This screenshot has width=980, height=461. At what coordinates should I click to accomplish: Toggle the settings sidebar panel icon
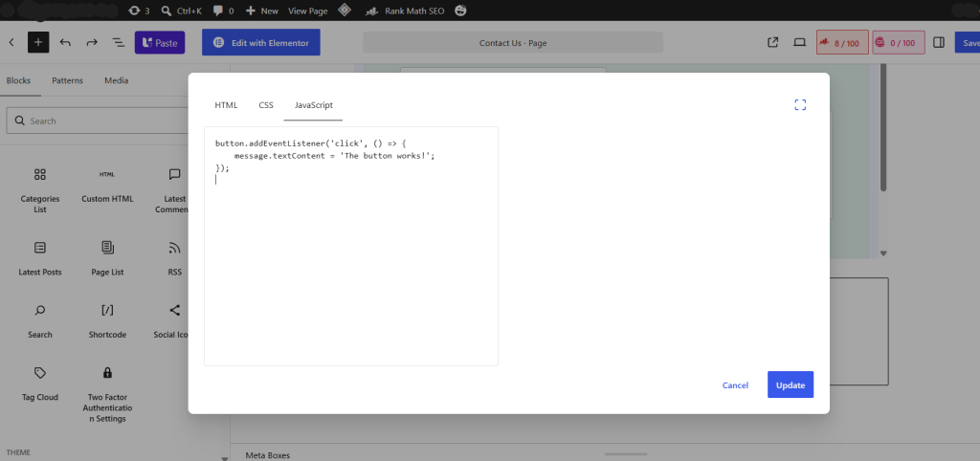coord(938,42)
